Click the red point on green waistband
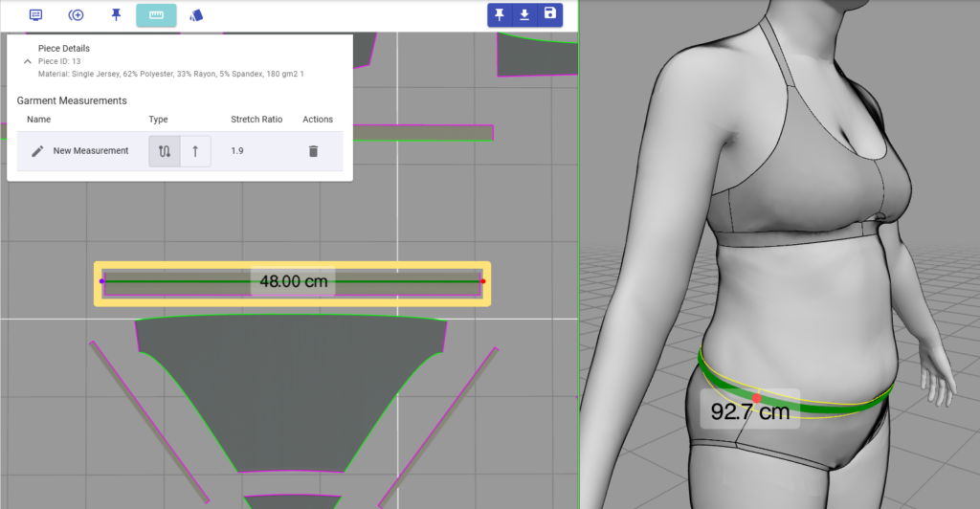Viewport: 980px width, 509px height. [756, 398]
